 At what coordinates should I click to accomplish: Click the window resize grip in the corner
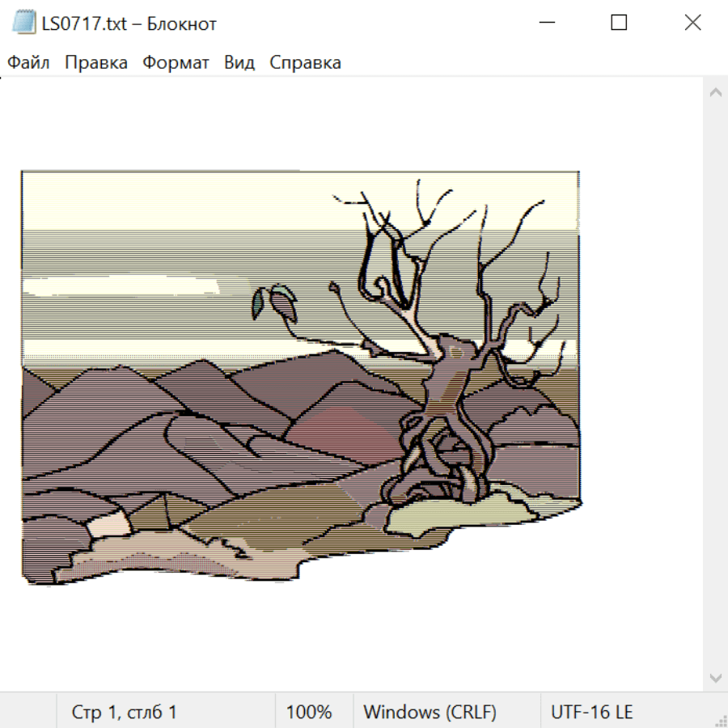tap(721, 721)
